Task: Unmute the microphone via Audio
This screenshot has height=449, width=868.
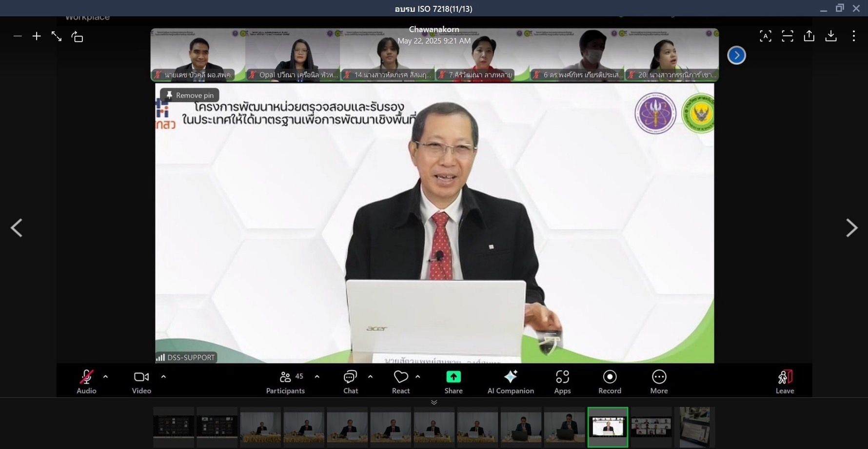Action: 86,382
